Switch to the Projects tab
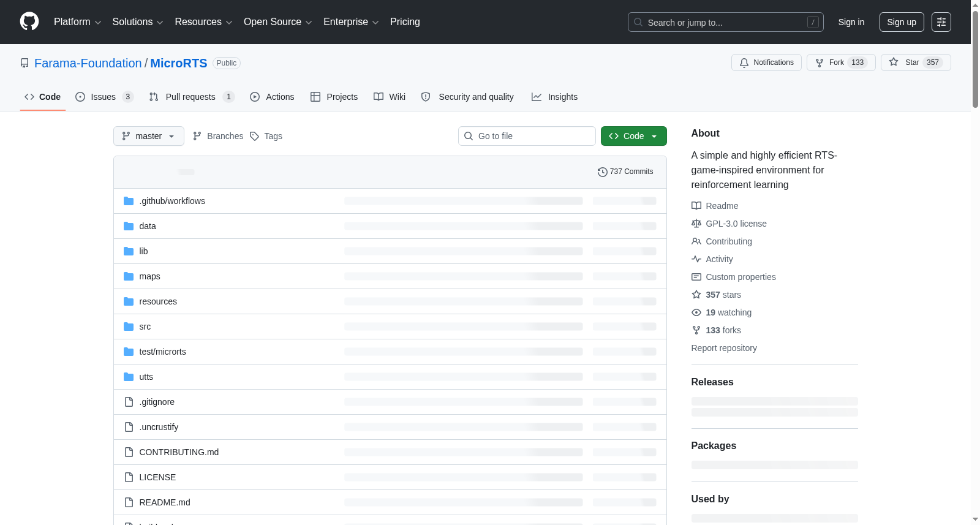The image size is (980, 525). click(x=334, y=97)
